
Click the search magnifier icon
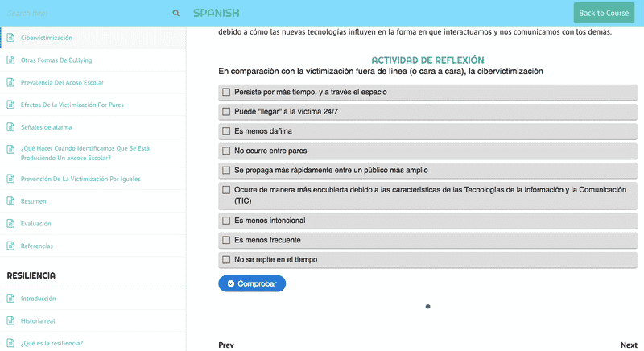[175, 13]
